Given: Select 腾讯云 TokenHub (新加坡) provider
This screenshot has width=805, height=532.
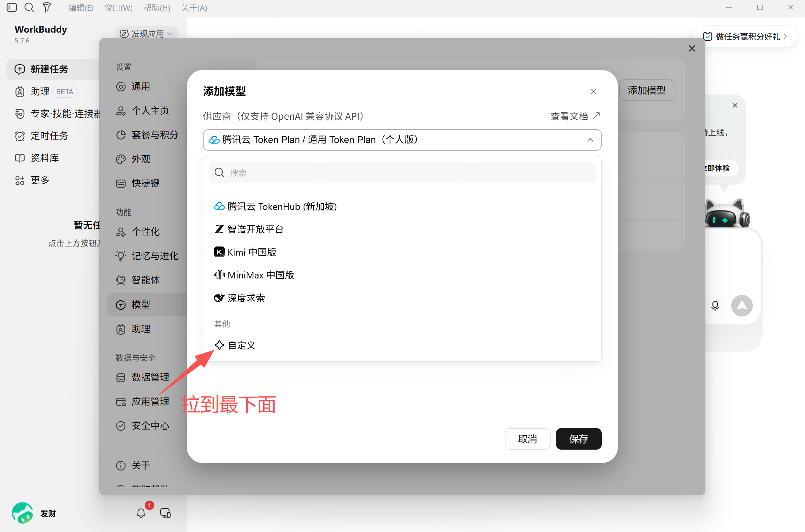Looking at the screenshot, I should pos(402,206).
